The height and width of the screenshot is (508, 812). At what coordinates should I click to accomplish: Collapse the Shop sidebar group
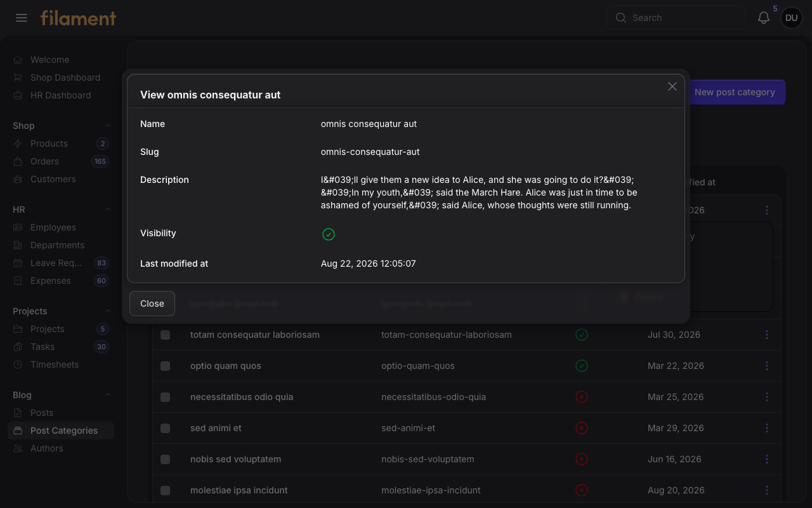[107, 126]
